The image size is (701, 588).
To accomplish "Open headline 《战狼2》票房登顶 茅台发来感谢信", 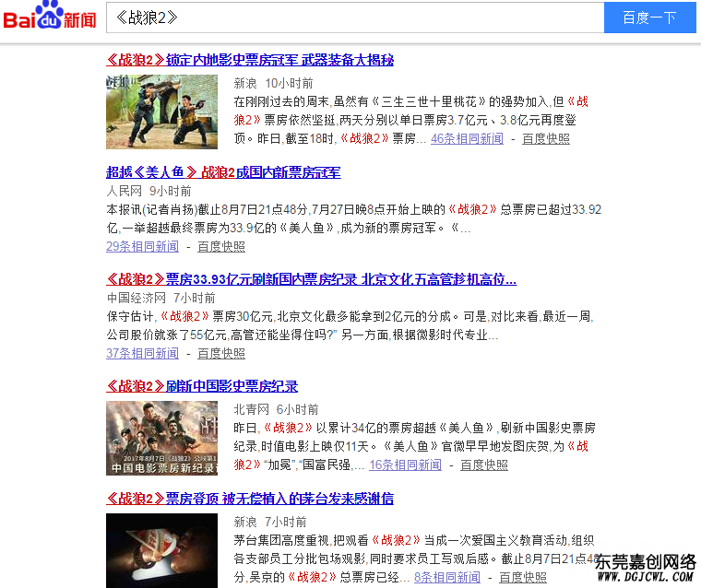I will tap(250, 499).
